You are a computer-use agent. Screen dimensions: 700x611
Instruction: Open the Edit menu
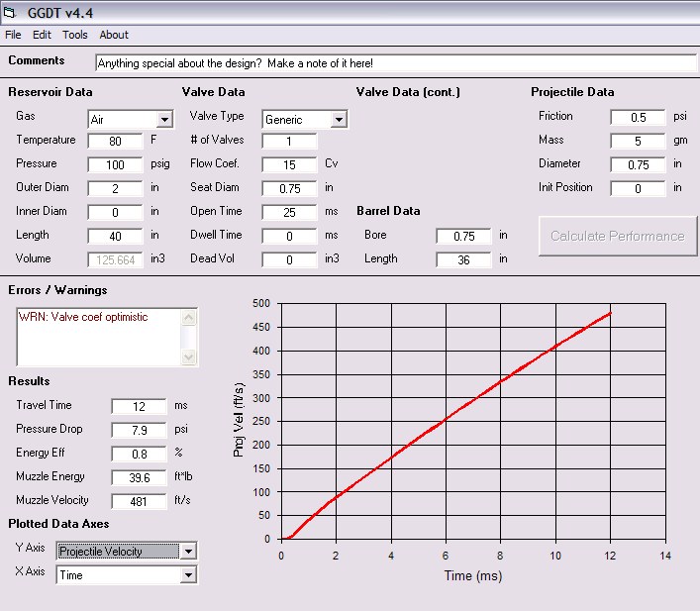coord(42,35)
